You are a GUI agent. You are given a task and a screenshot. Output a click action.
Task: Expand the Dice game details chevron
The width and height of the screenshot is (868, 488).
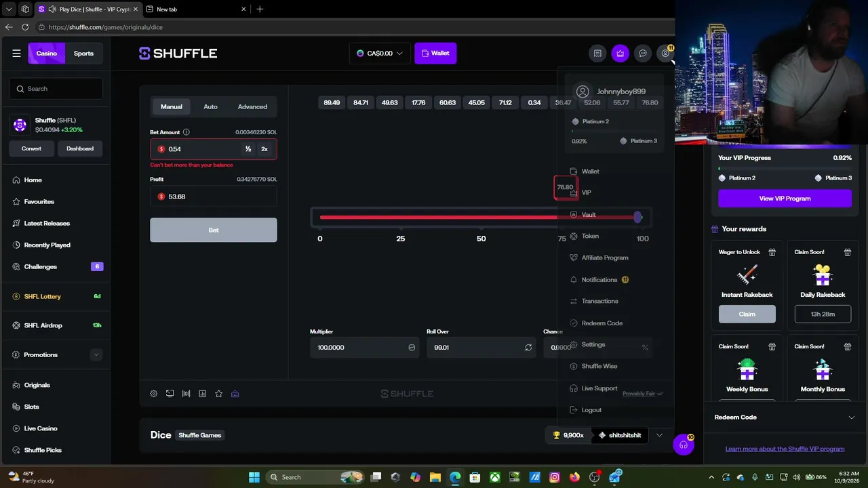coord(659,435)
